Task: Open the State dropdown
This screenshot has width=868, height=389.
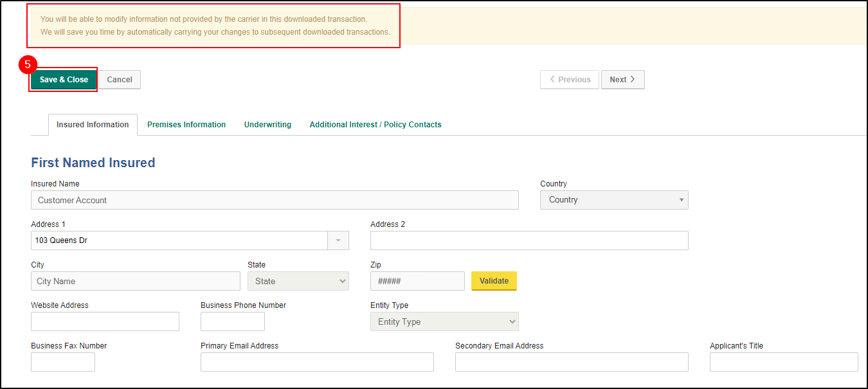Action: coord(298,281)
